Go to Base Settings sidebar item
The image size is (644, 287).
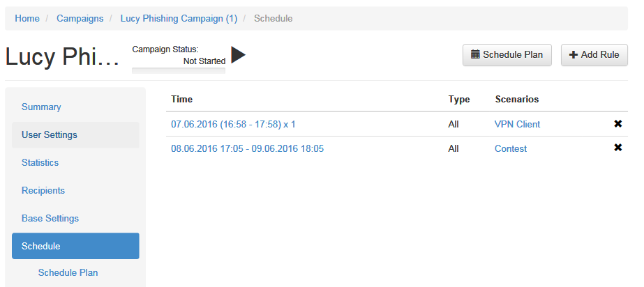pos(50,219)
